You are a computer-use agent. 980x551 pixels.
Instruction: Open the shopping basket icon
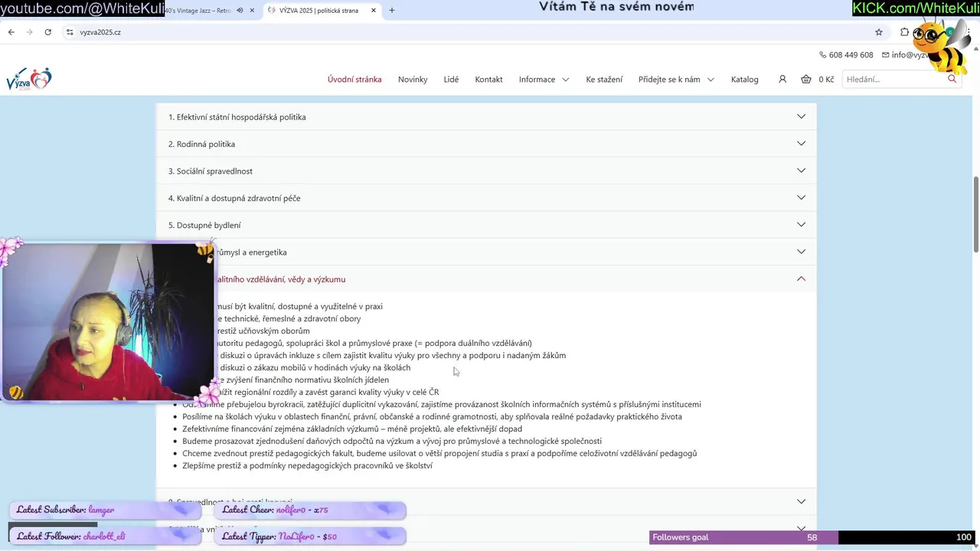(805, 79)
